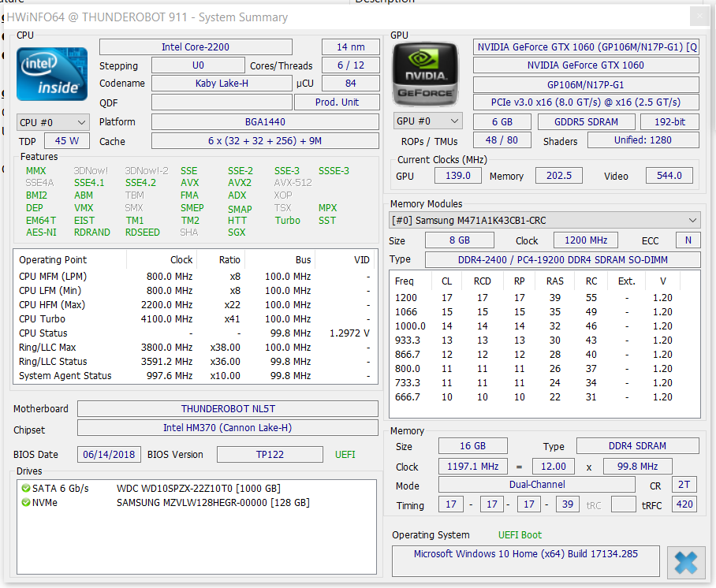
Task: Click the blue X close button at bottom right
Action: (x=686, y=563)
